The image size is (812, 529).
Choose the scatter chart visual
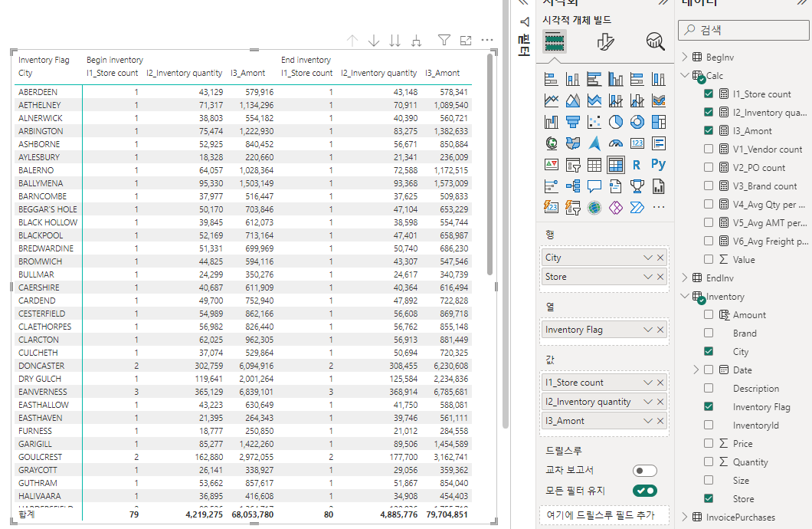(594, 122)
